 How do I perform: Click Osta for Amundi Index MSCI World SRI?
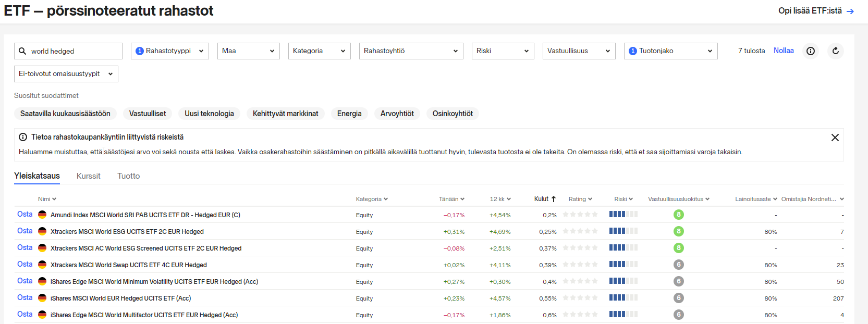(25, 214)
